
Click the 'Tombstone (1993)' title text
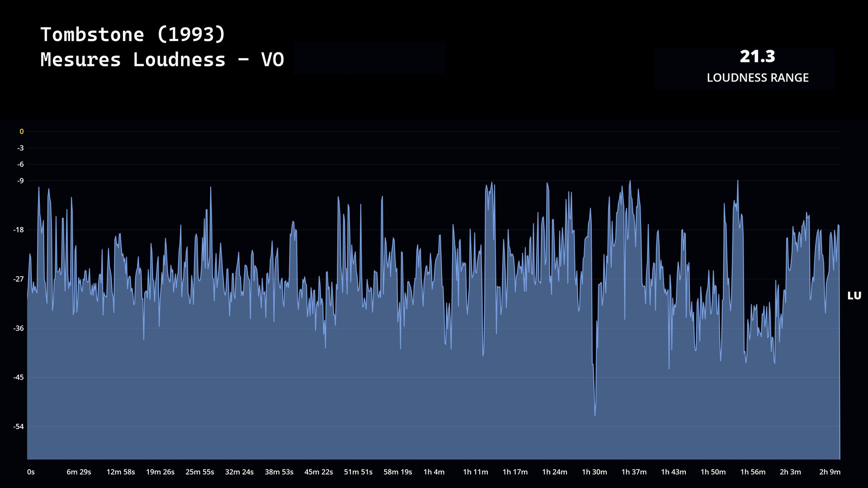pyautogui.click(x=133, y=35)
